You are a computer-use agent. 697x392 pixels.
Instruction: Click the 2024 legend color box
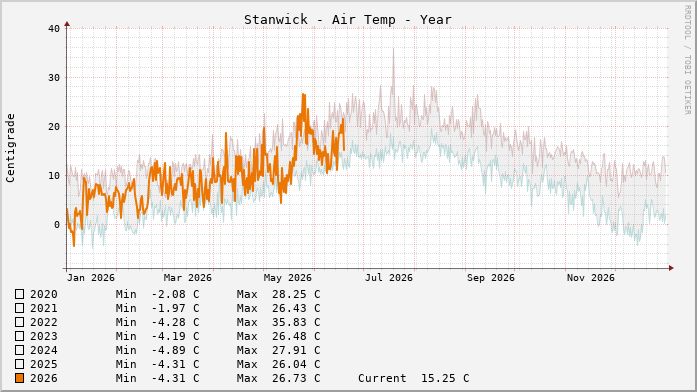tap(19, 350)
